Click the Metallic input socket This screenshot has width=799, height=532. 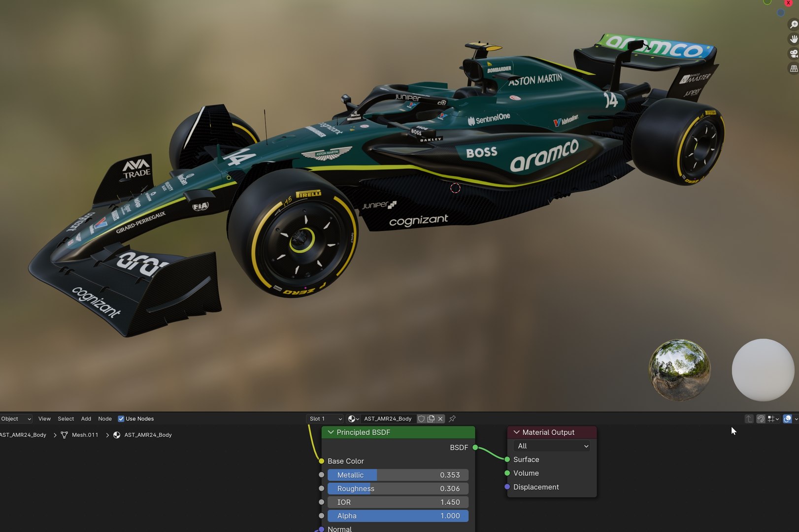tap(322, 475)
